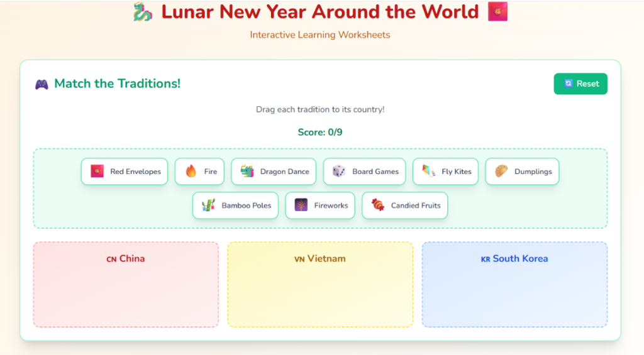The image size is (644, 355).
Task: Click the game controller icon beside Match the Traditions
Action: [42, 85]
